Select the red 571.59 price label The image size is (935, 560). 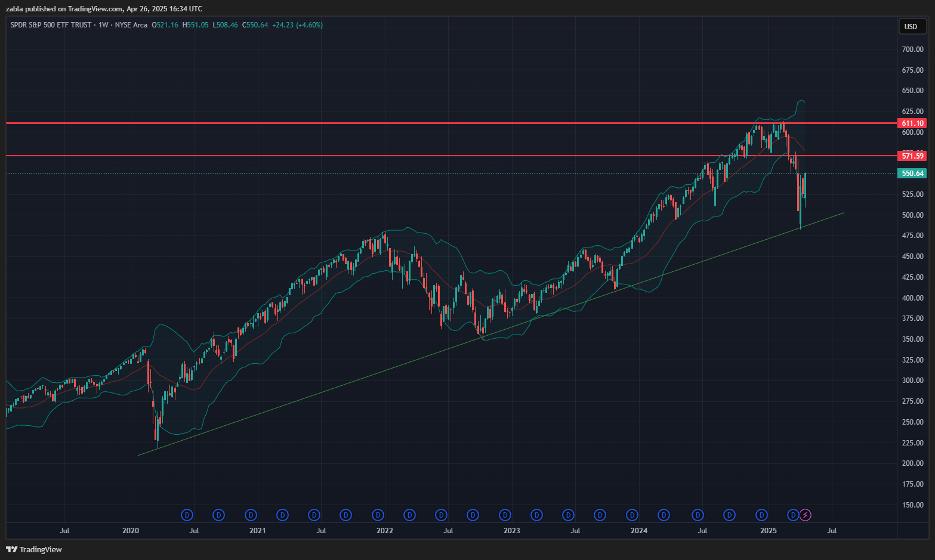tap(912, 156)
